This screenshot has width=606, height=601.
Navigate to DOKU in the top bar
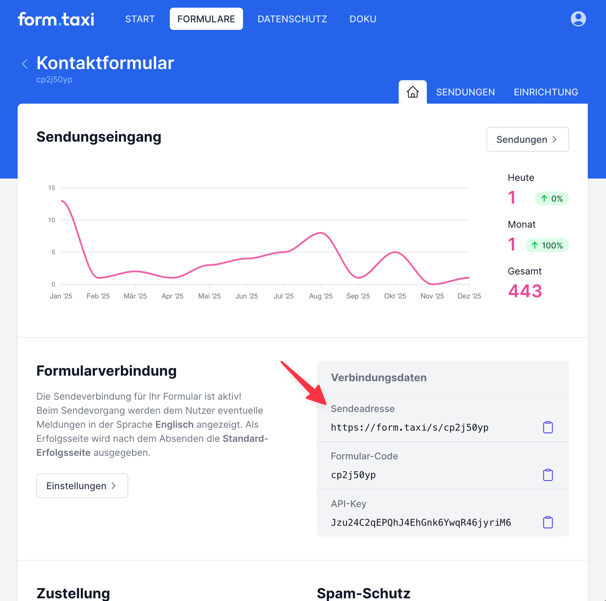(x=363, y=19)
